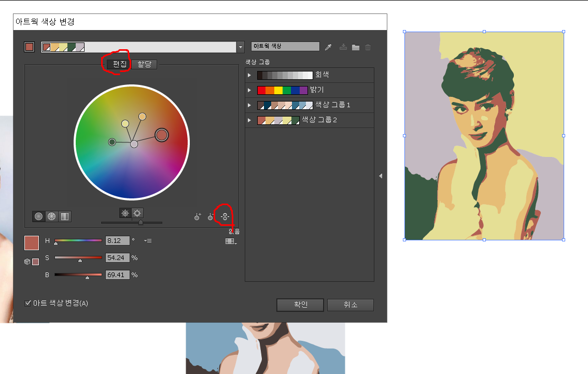Select the color bars display icon
Viewport: 588px width, 374px height.
pos(64,216)
